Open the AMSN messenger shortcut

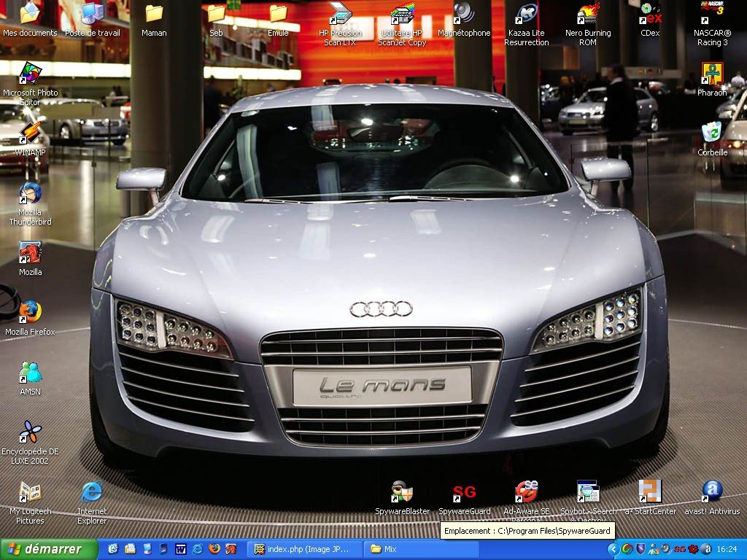click(x=30, y=372)
